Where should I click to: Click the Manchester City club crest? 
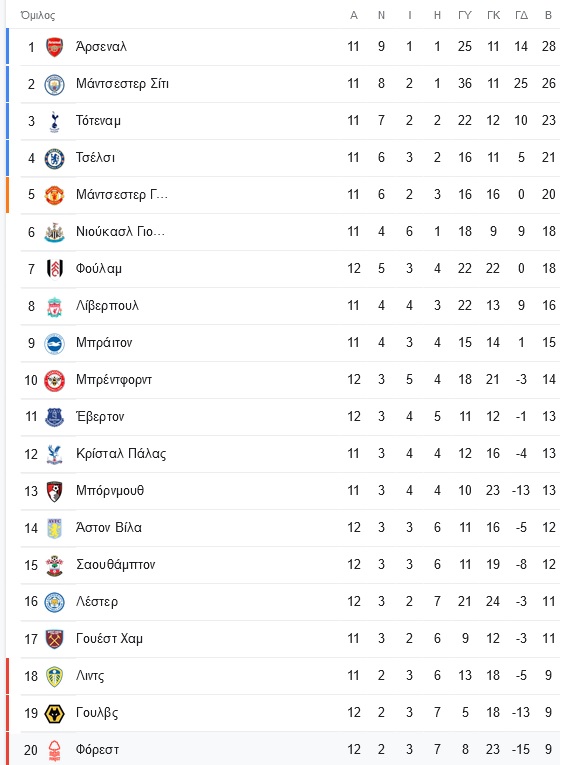click(54, 84)
